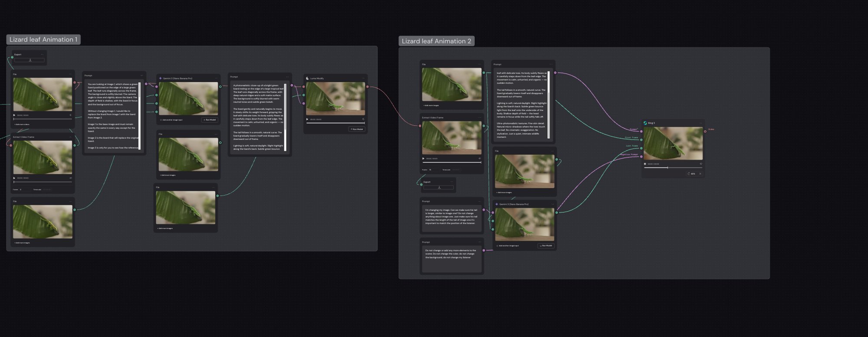
Task: Click volume icon in Animation 1 File video
Action: (x=70, y=115)
